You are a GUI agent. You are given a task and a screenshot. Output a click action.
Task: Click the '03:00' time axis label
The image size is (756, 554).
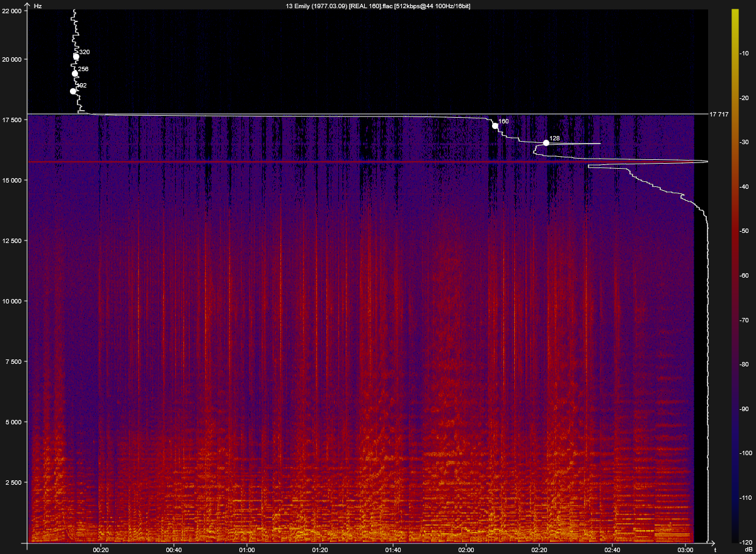click(x=685, y=549)
